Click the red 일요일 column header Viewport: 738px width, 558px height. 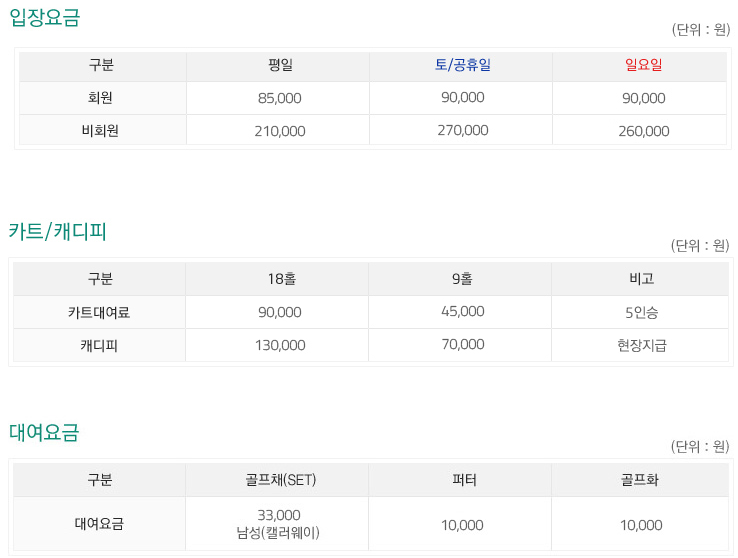pos(643,65)
